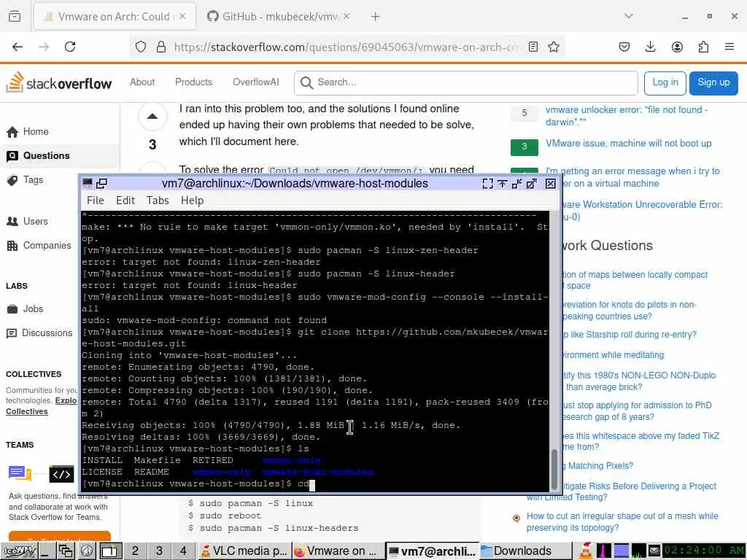This screenshot has width=747, height=560.
Task: Toggle fullscreen for the terminal window
Action: (488, 183)
